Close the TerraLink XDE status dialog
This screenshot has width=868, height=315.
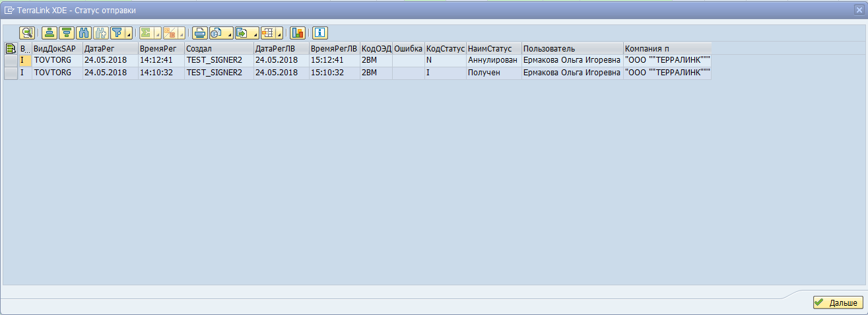click(859, 11)
